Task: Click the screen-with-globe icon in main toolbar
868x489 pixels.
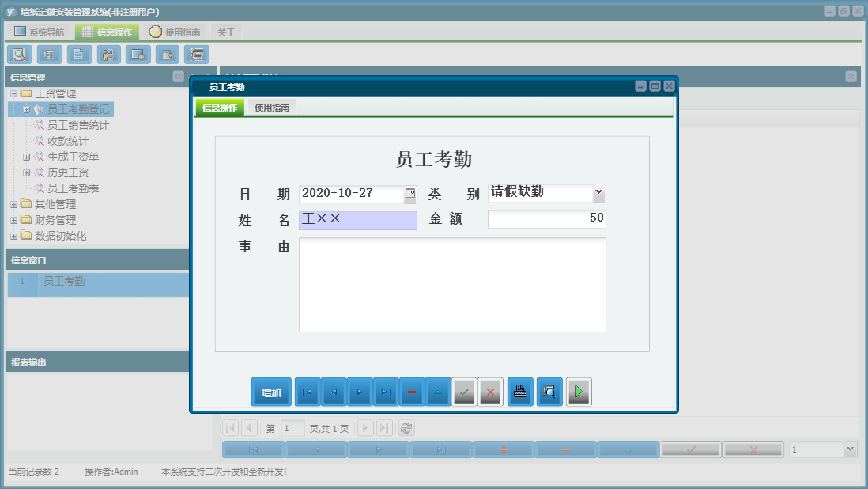Action: click(138, 55)
